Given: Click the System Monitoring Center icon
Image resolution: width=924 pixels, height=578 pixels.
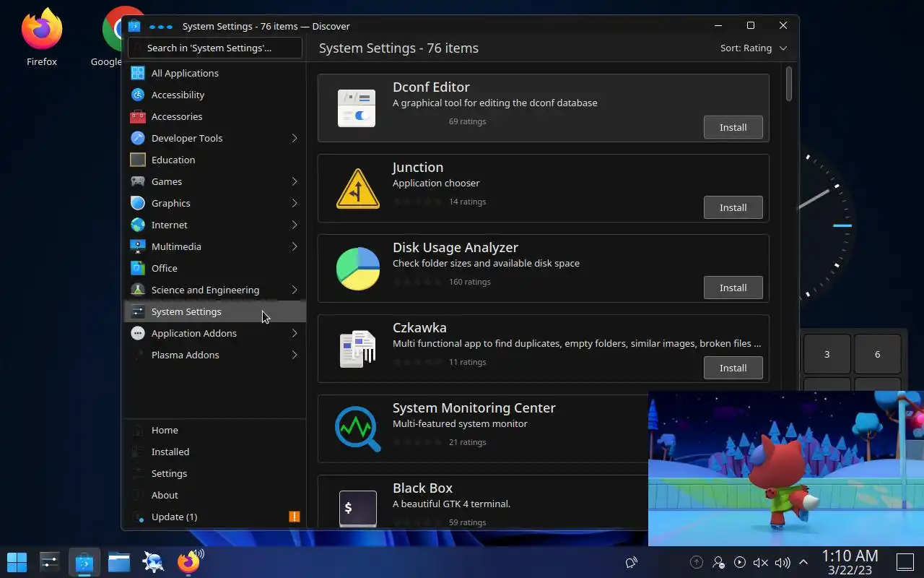Looking at the screenshot, I should [x=358, y=429].
